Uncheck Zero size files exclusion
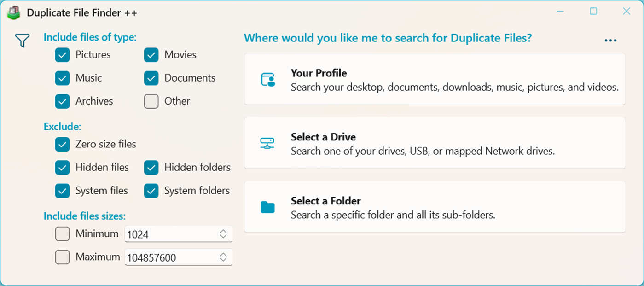 (x=62, y=144)
